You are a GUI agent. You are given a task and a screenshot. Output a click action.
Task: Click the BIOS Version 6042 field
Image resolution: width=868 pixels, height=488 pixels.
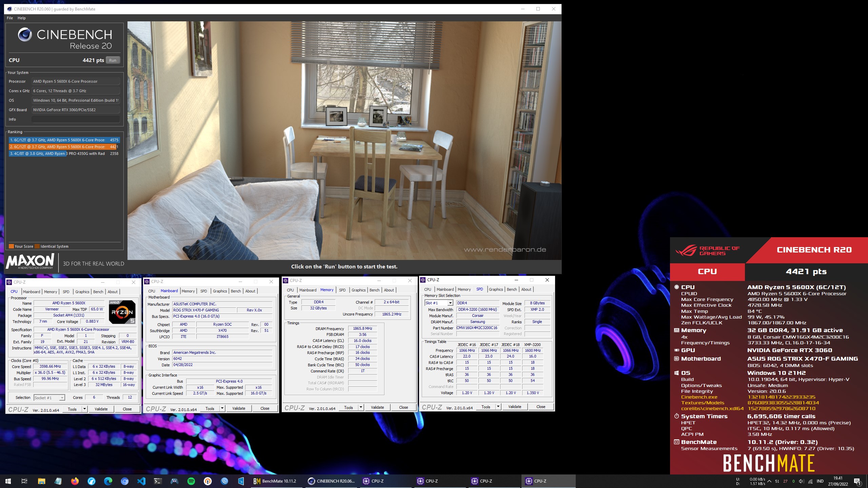(222, 359)
